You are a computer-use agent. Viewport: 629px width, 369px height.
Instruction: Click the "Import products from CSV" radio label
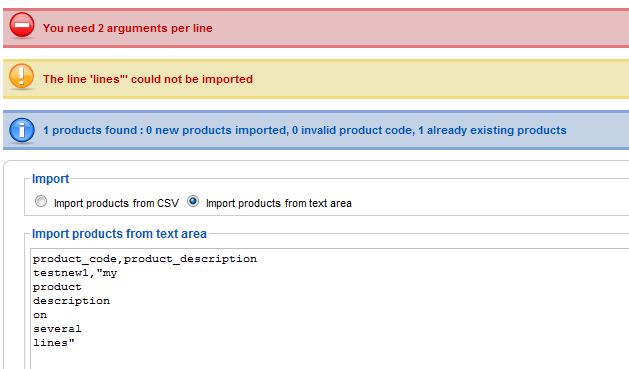point(116,203)
